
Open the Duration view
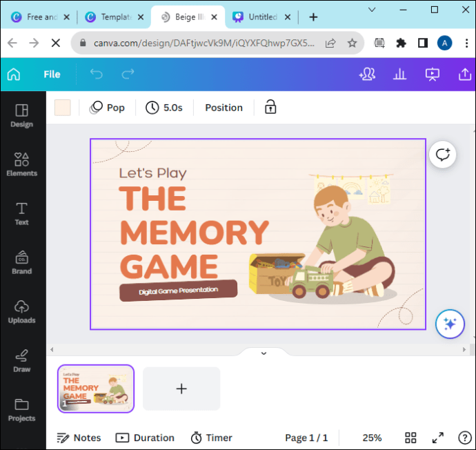[x=145, y=438]
